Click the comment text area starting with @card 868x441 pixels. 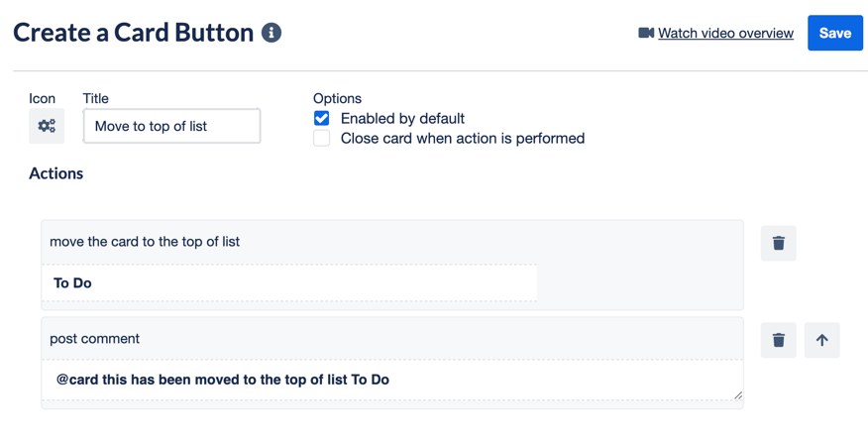point(392,380)
